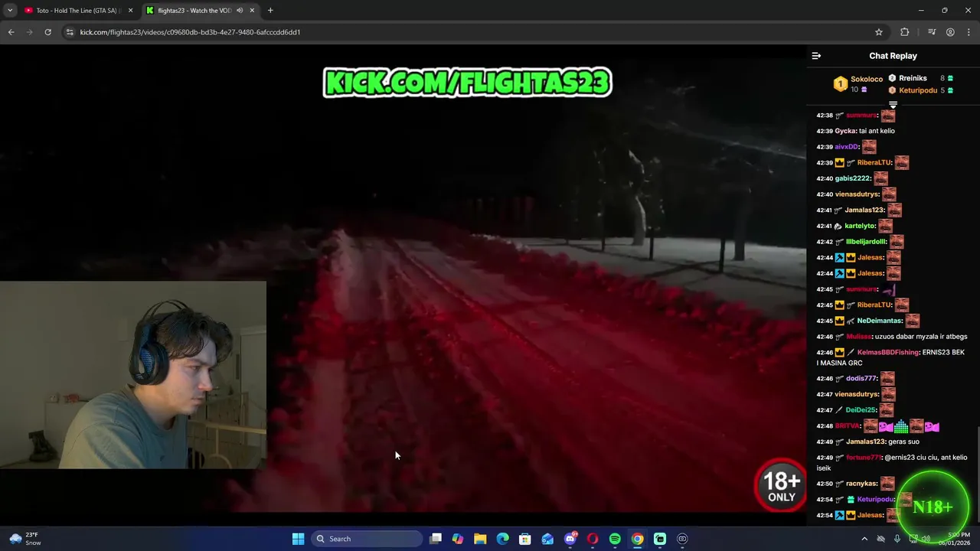
Task: Click the racnykas username in chat
Action: click(861, 484)
